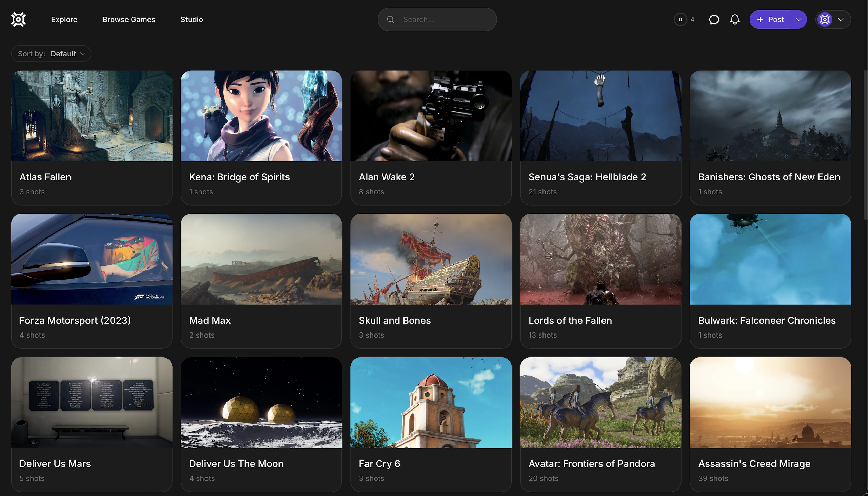Screen dimensions: 868x496
Task: Click "1 shots" under Bulwark card
Action: pyautogui.click(x=710, y=335)
